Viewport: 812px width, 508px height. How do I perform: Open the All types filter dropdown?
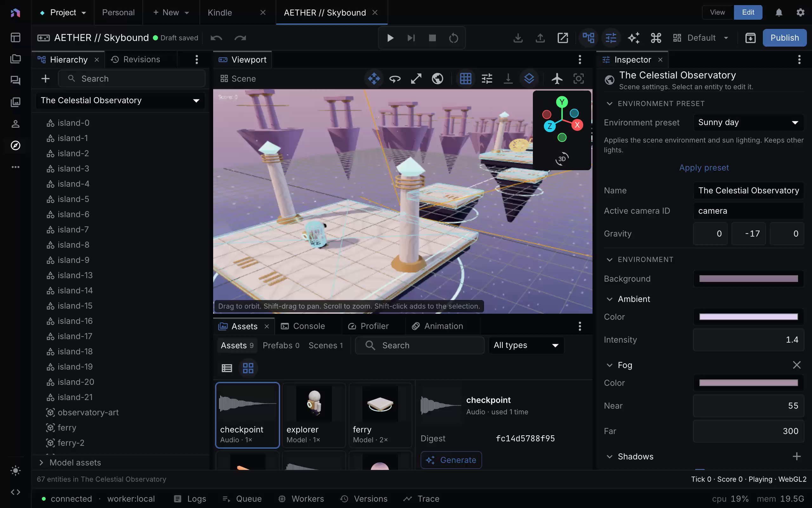pos(526,345)
